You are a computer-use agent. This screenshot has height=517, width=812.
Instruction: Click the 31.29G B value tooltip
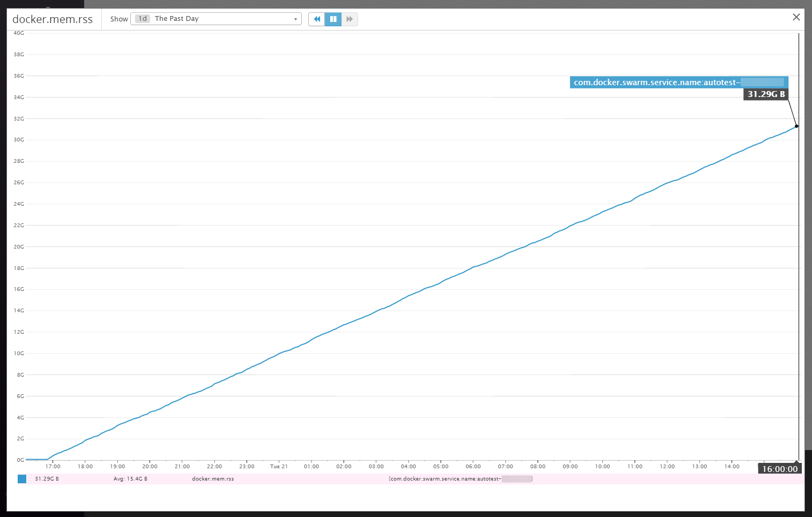765,94
